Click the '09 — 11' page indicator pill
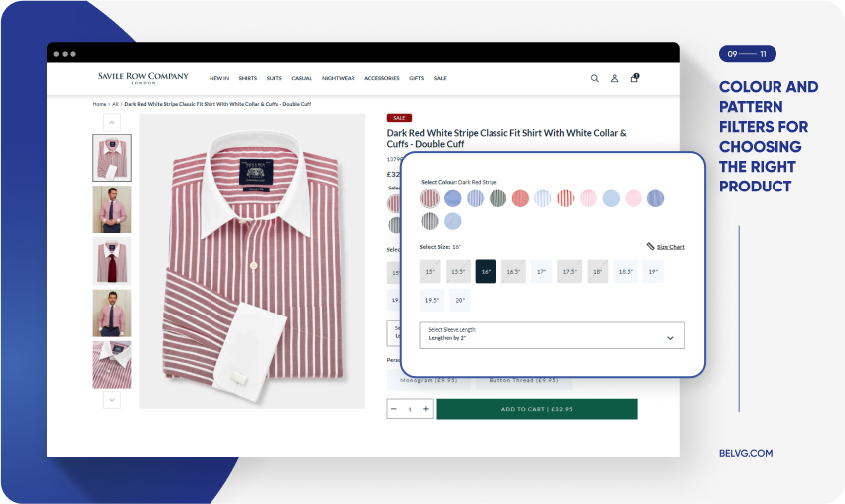 click(x=748, y=54)
